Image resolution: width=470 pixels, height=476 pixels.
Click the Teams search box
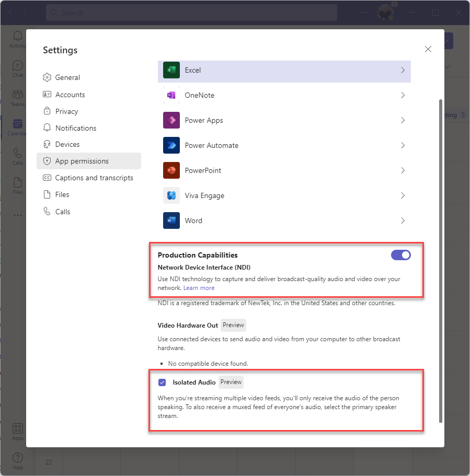191,13
